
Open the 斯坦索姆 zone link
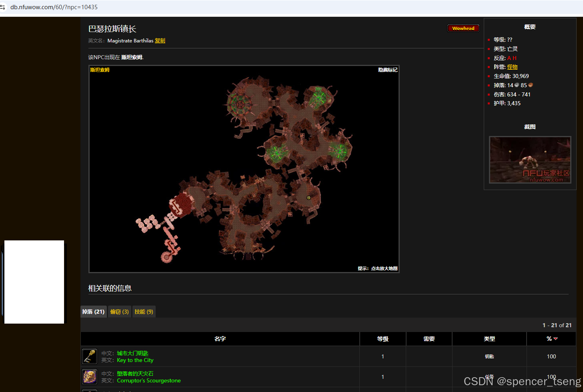tap(132, 57)
